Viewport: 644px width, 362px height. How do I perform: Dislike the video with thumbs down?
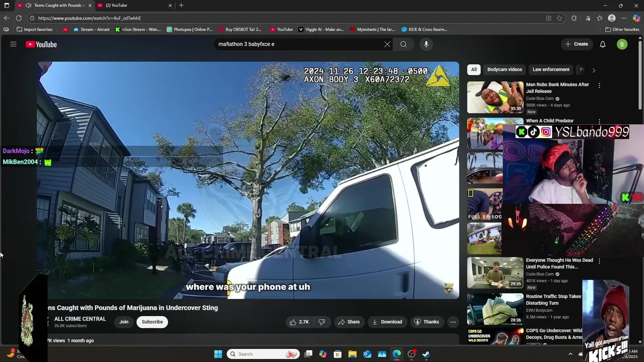(x=322, y=322)
